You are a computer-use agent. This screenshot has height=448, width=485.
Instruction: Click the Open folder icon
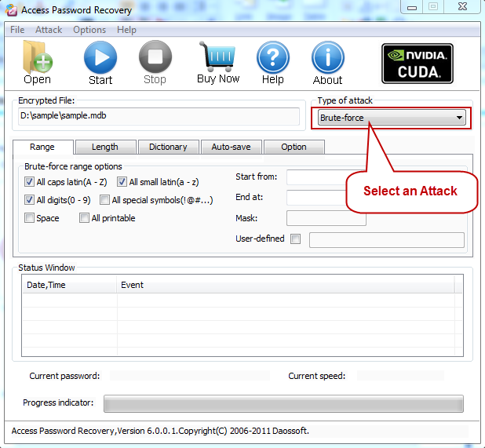point(38,57)
